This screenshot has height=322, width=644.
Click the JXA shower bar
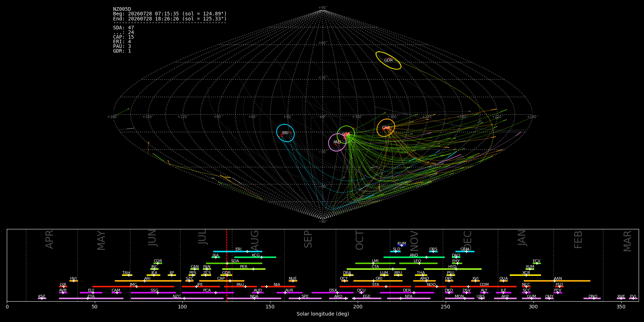[x=216, y=257]
